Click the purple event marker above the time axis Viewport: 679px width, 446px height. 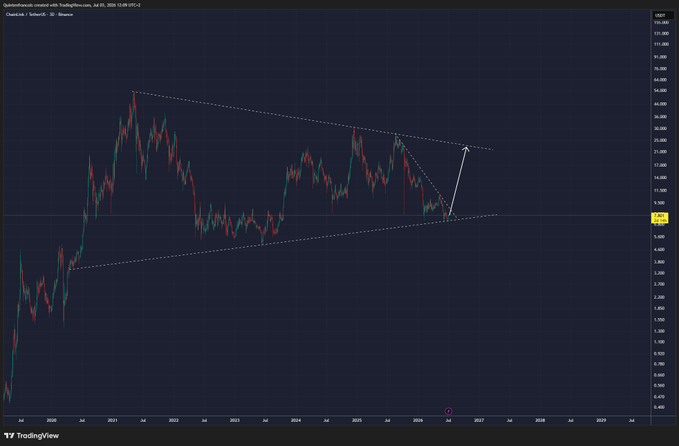[x=448, y=411]
